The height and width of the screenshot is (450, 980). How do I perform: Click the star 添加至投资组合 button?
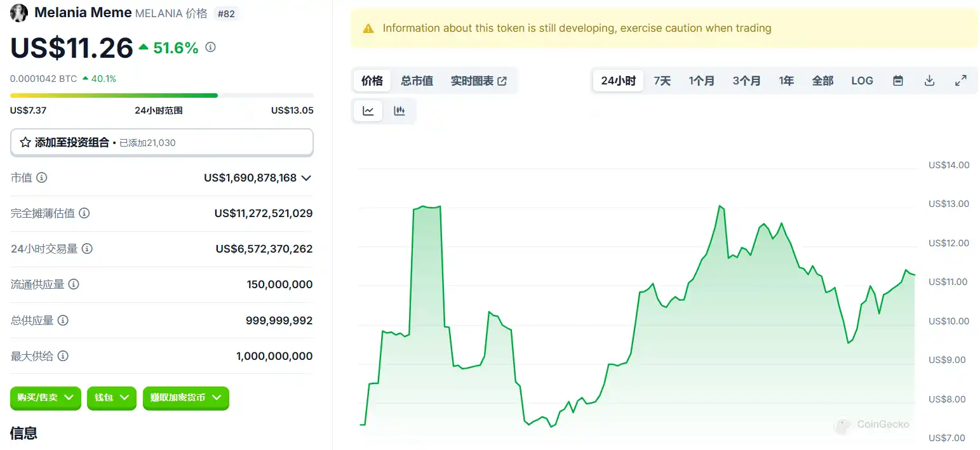[x=161, y=143]
